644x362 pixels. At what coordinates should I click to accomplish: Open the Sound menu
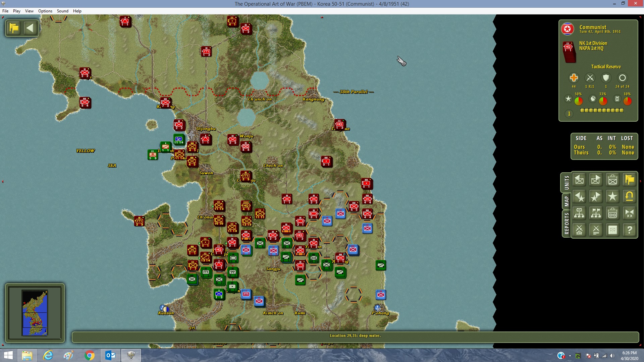(63, 11)
